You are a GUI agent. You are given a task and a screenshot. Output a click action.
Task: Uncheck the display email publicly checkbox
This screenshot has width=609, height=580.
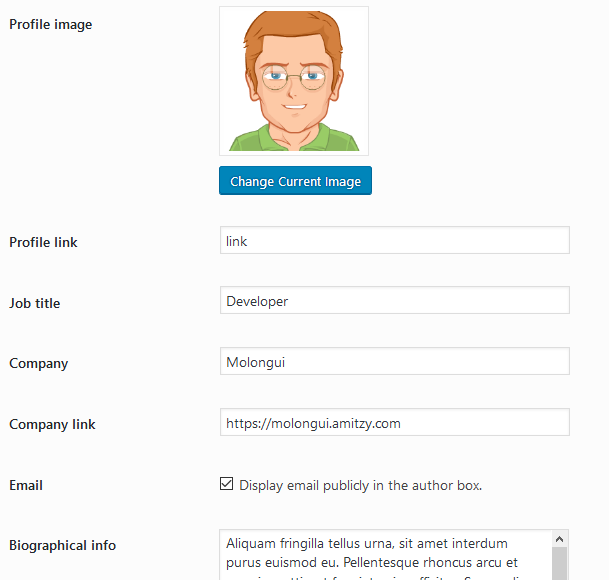pos(226,484)
